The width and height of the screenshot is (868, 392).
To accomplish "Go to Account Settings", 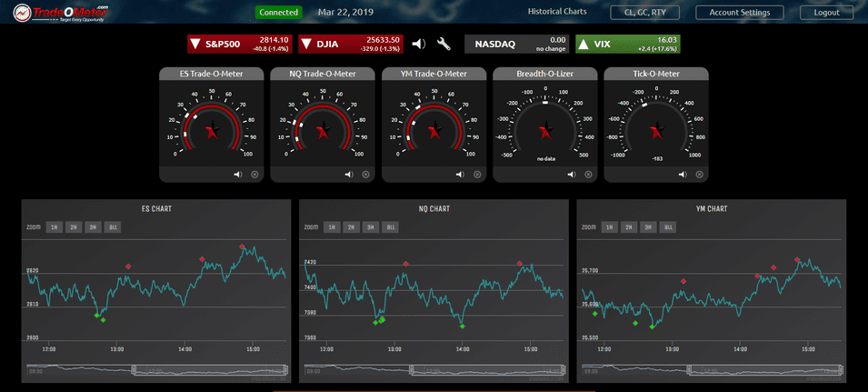I will pos(739,13).
